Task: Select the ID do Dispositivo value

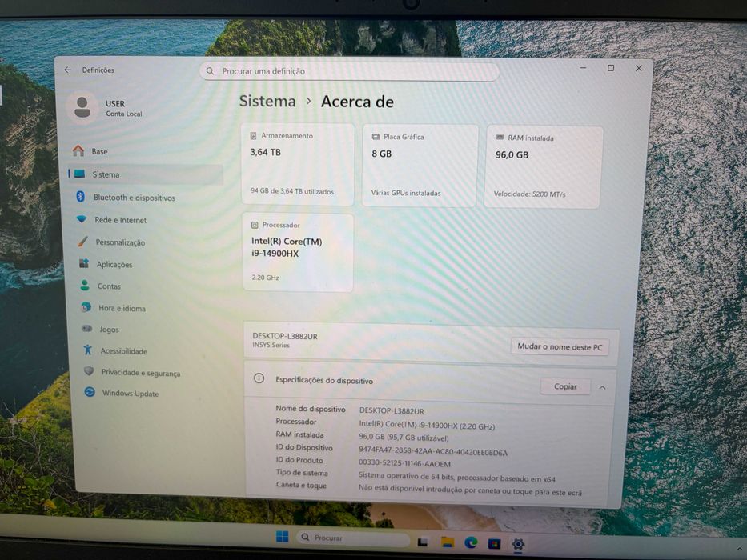Action: (x=432, y=452)
